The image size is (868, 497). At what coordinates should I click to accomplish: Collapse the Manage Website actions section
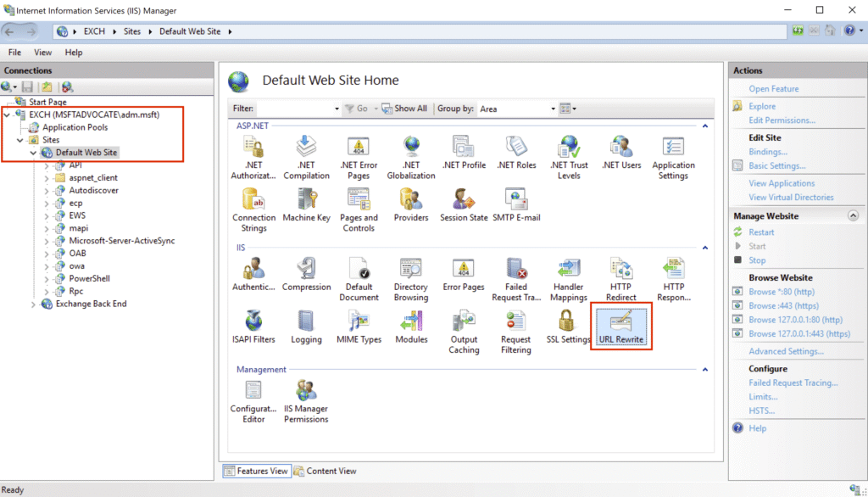[x=853, y=216]
